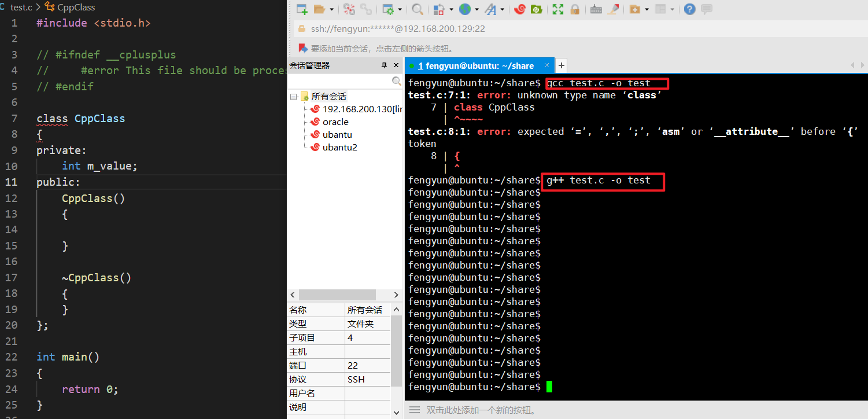
Task: Click the add folder icon in the toolbar
Action: point(634,9)
